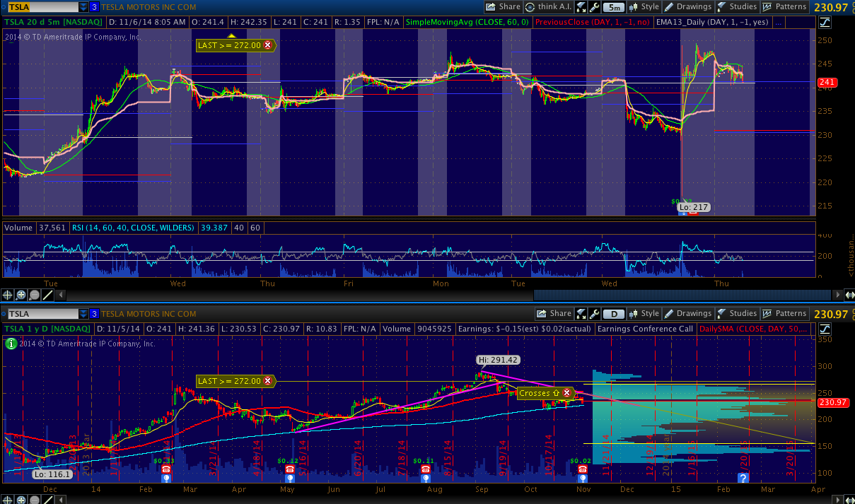Open chart settings wrench in top chart
The width and height of the screenshot is (855, 504).
[593, 7]
